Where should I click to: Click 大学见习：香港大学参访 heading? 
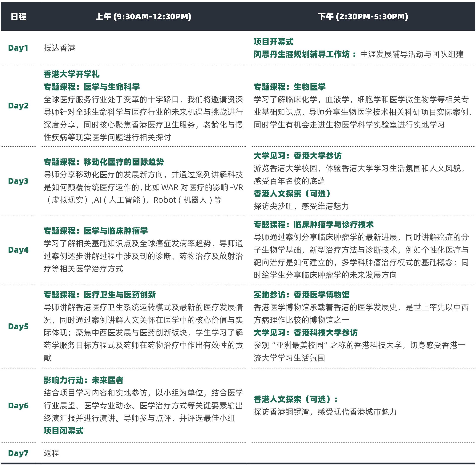297,156
